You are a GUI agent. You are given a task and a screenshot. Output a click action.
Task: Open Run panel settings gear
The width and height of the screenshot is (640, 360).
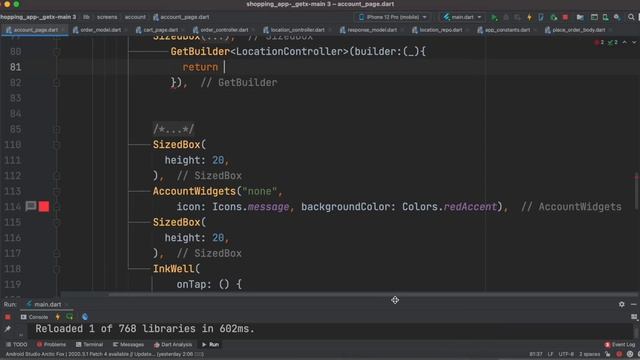622,304
